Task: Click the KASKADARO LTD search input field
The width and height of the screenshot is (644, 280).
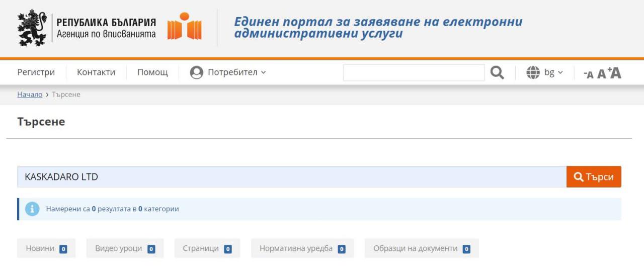Action: pyautogui.click(x=292, y=177)
